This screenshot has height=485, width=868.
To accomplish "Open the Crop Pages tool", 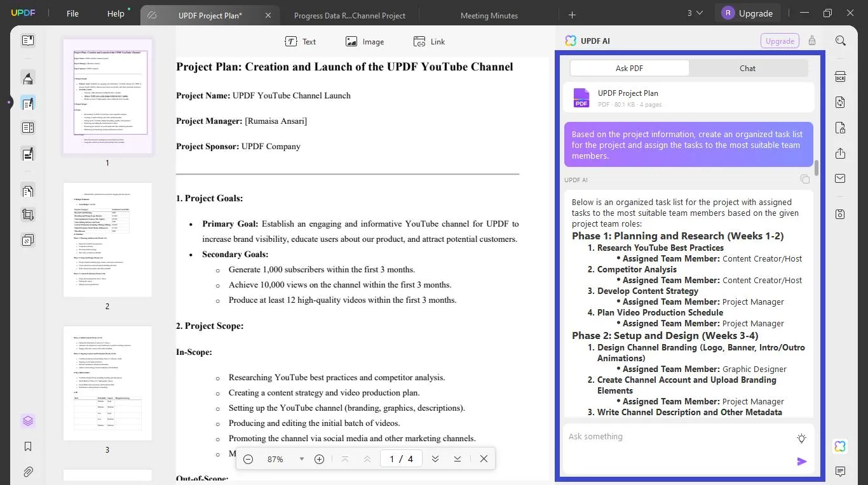I will 28,214.
